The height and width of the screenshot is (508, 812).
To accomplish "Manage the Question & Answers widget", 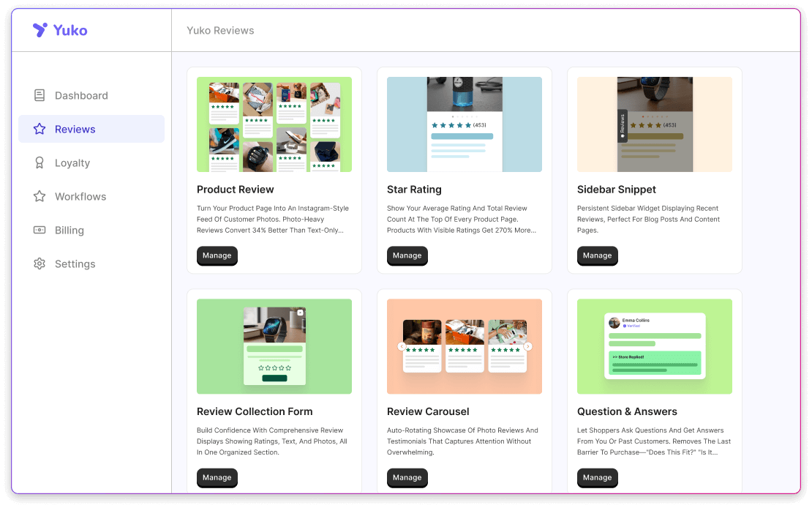I will [598, 477].
